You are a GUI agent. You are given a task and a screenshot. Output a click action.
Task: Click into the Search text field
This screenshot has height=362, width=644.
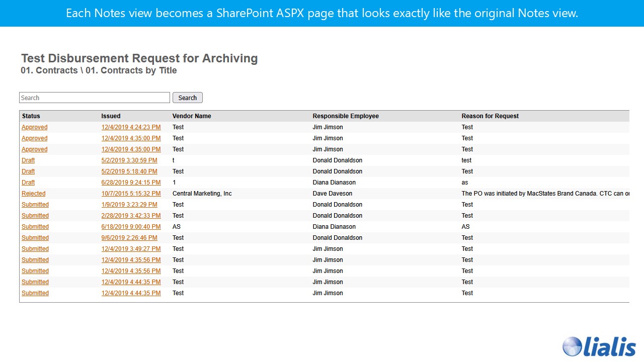coord(95,98)
